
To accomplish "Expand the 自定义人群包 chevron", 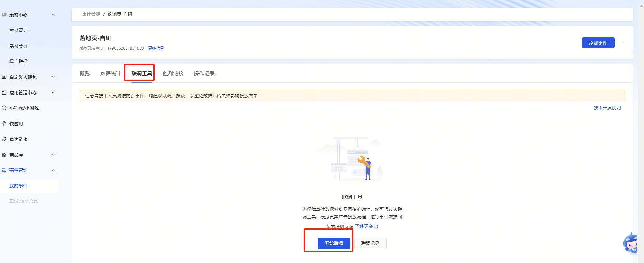I will pyautogui.click(x=53, y=77).
